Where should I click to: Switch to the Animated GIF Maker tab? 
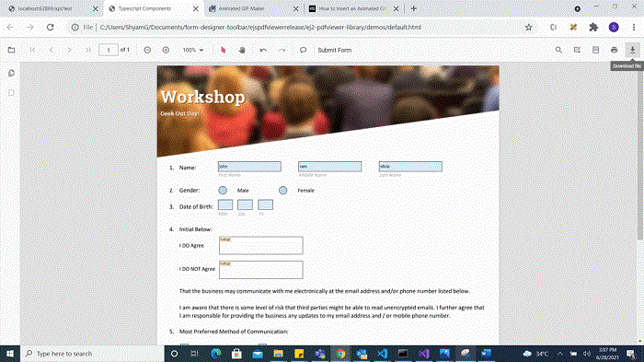[x=253, y=8]
